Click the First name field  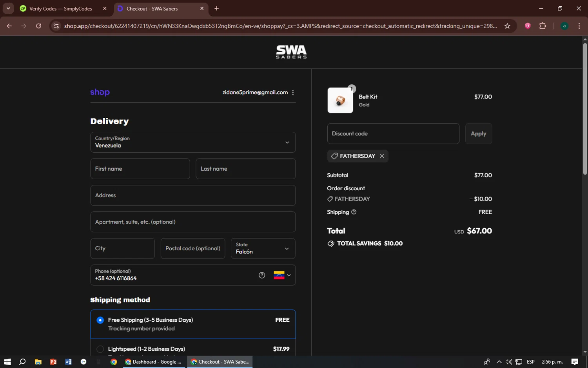(x=140, y=169)
